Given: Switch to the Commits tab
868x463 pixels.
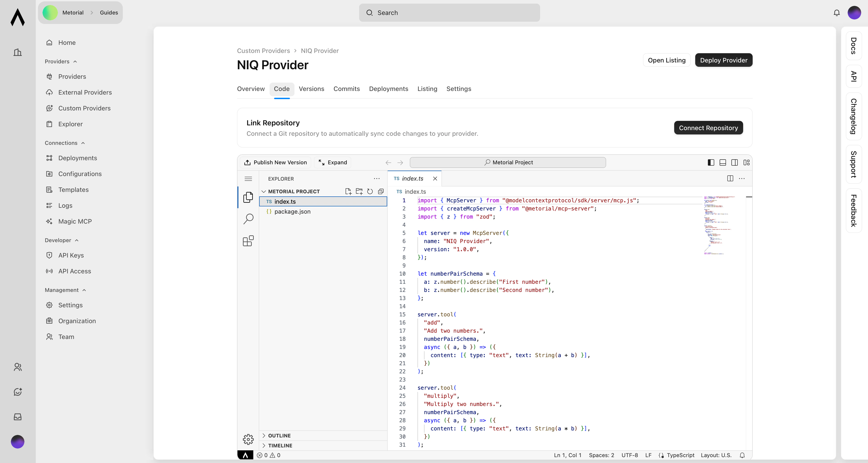Looking at the screenshot, I should point(347,89).
